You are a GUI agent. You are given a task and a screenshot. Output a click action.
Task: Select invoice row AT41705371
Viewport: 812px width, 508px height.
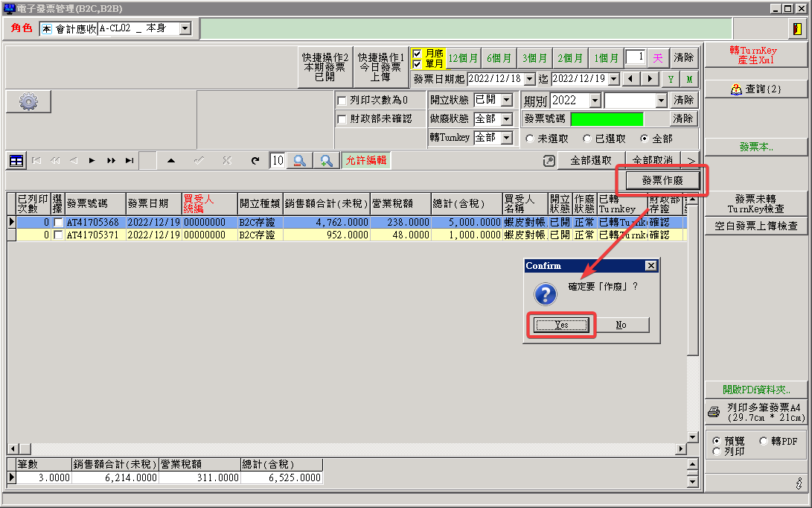(x=92, y=235)
